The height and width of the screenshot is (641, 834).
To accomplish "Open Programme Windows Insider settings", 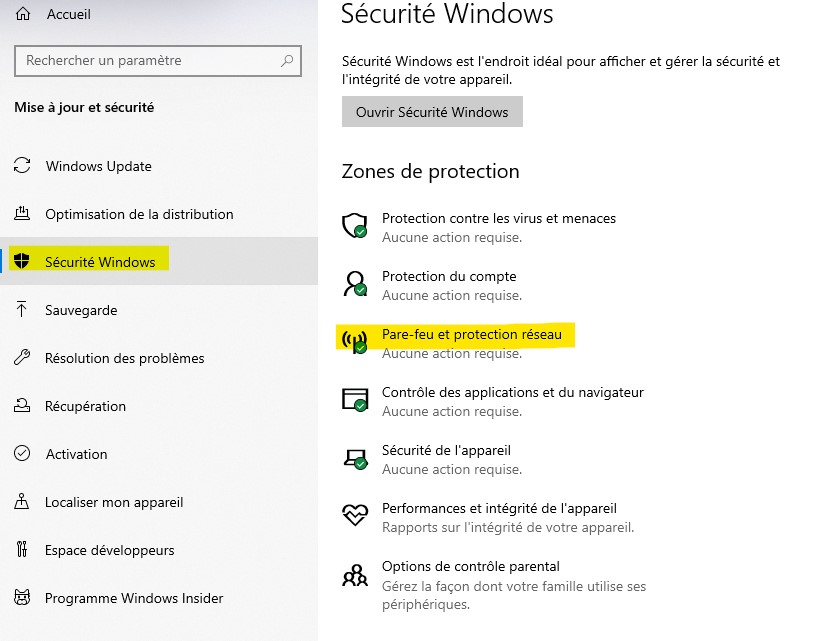I will (134, 598).
